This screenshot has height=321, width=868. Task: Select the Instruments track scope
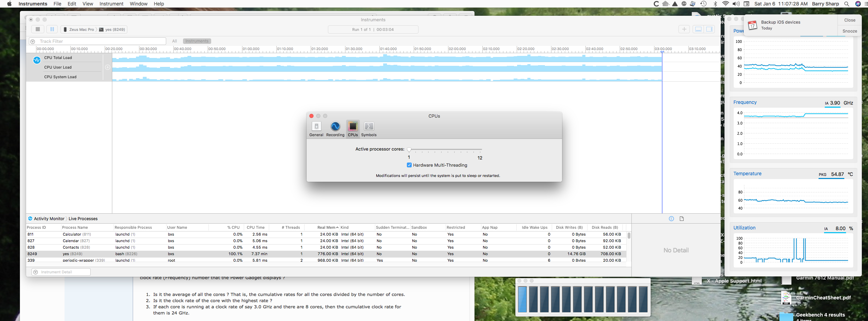(x=197, y=41)
